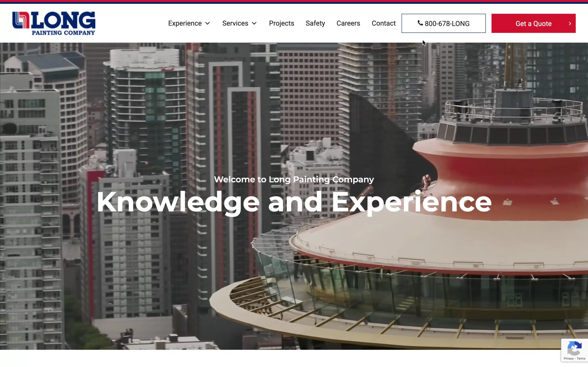Screen dimensions: 588x367
Task: Expand the Services dropdown chevron
Action: click(254, 23)
